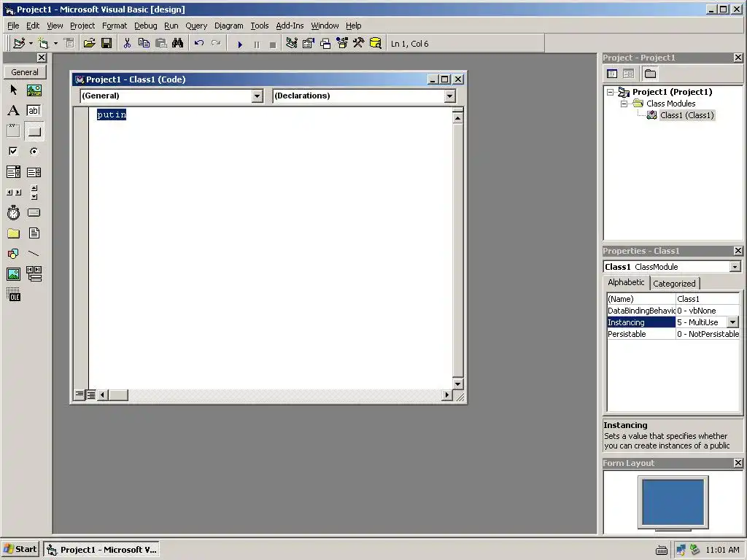Click the code editor scroll down arrow

pyautogui.click(x=458, y=384)
